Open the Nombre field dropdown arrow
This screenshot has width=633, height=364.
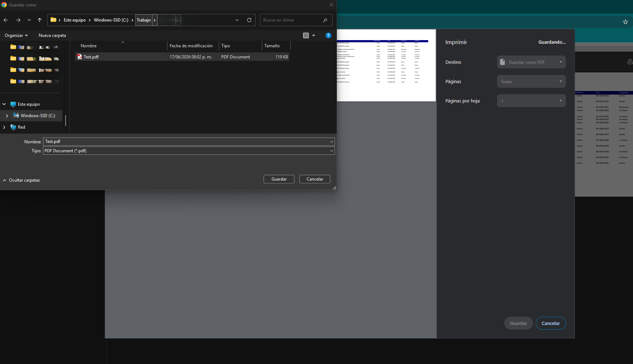pyautogui.click(x=332, y=142)
